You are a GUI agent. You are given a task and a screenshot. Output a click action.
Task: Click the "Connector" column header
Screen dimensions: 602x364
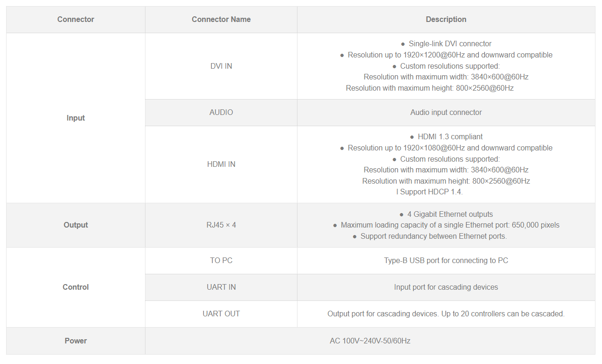pos(76,20)
